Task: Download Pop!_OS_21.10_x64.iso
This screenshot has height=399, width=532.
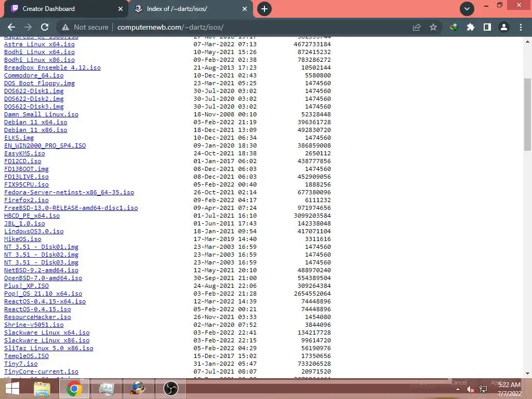Action: (x=43, y=294)
